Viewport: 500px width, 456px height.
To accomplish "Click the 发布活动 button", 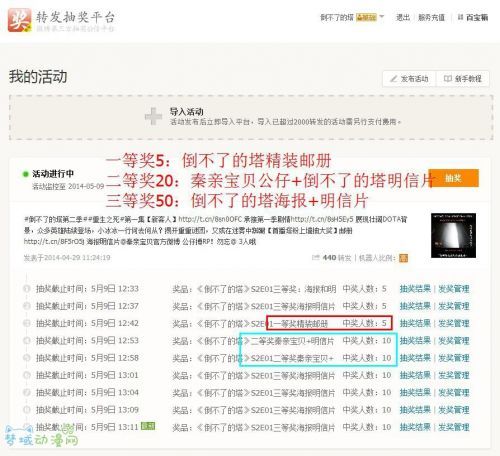I will 409,79.
